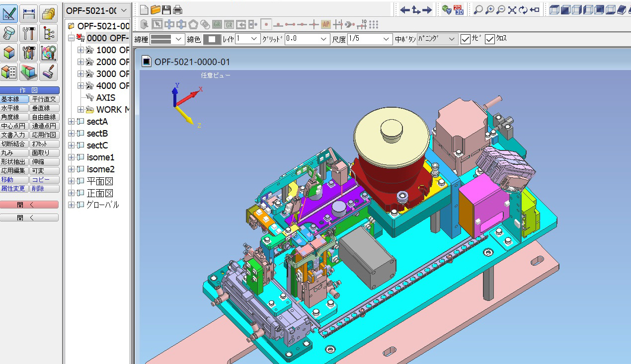Expand the 1000 OP assembly node
Image resolution: width=631 pixels, height=364 pixels.
[81, 50]
